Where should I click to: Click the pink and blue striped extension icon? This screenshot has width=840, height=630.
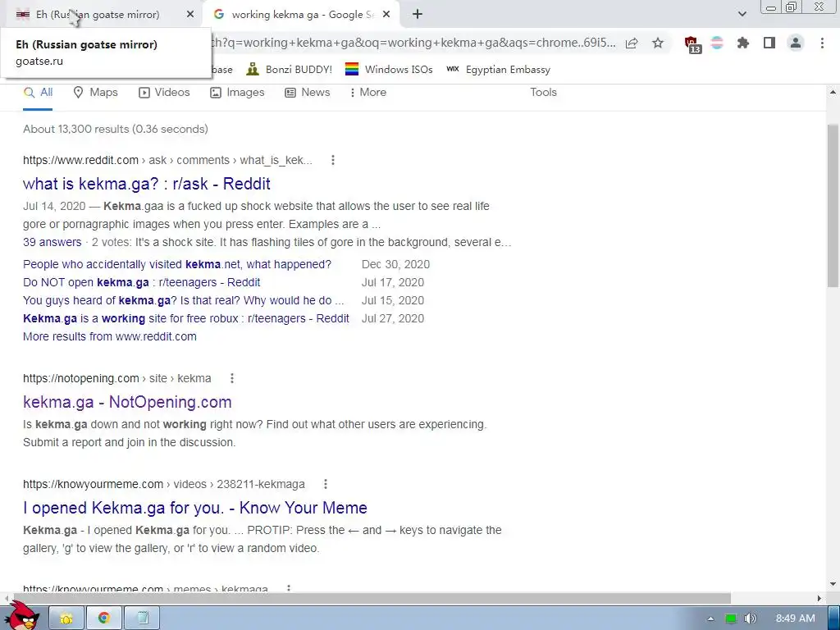717,43
